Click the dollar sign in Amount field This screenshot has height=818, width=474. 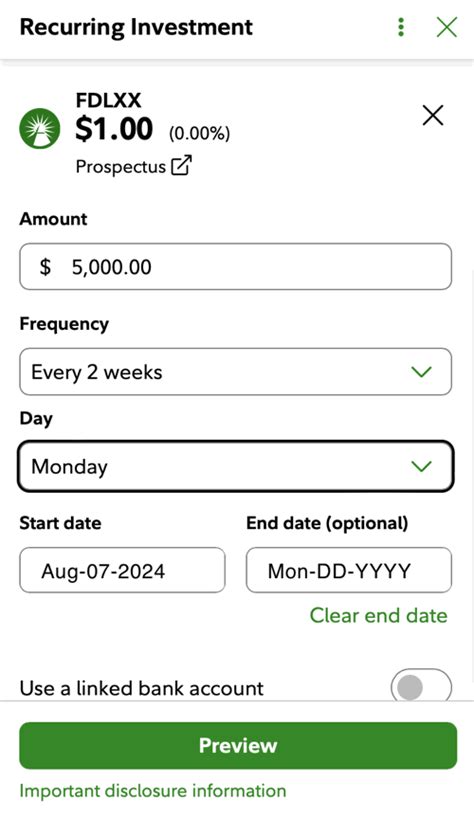pos(45,267)
